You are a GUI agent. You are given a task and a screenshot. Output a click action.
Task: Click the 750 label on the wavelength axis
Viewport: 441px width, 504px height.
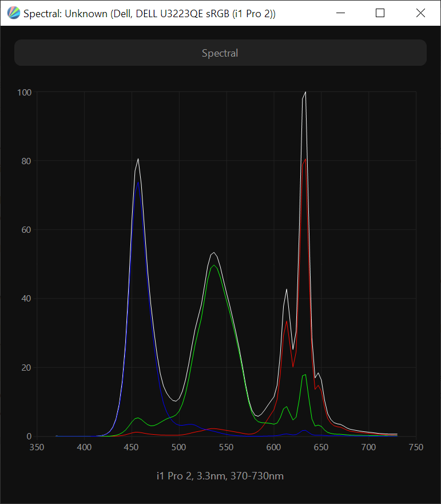pyautogui.click(x=416, y=447)
